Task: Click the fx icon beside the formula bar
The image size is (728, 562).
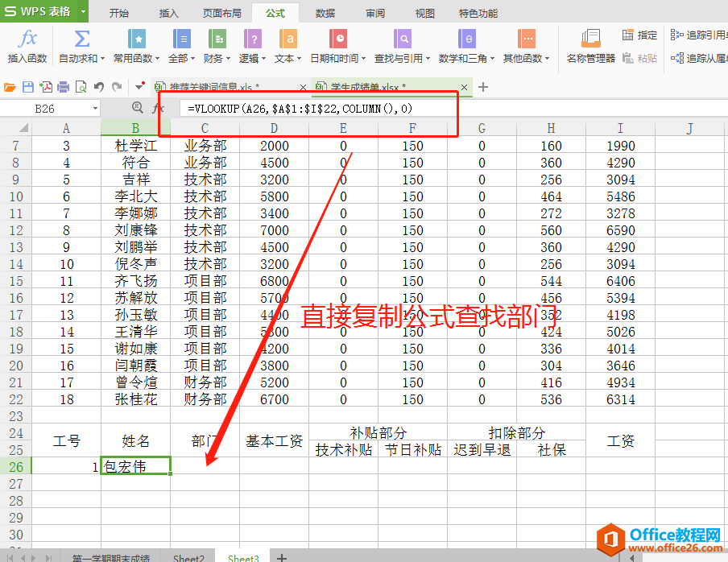Action: click(x=158, y=108)
